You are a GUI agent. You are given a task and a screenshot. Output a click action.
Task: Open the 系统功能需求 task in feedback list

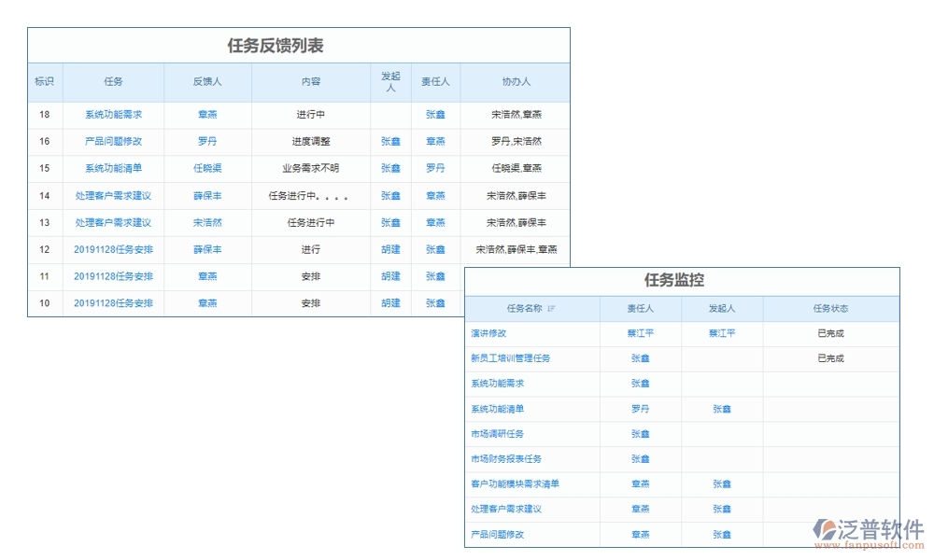coord(114,114)
